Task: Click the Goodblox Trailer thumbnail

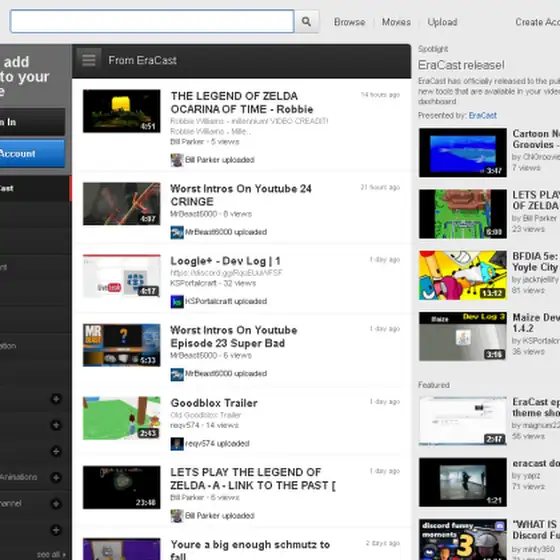Action: [x=121, y=418]
